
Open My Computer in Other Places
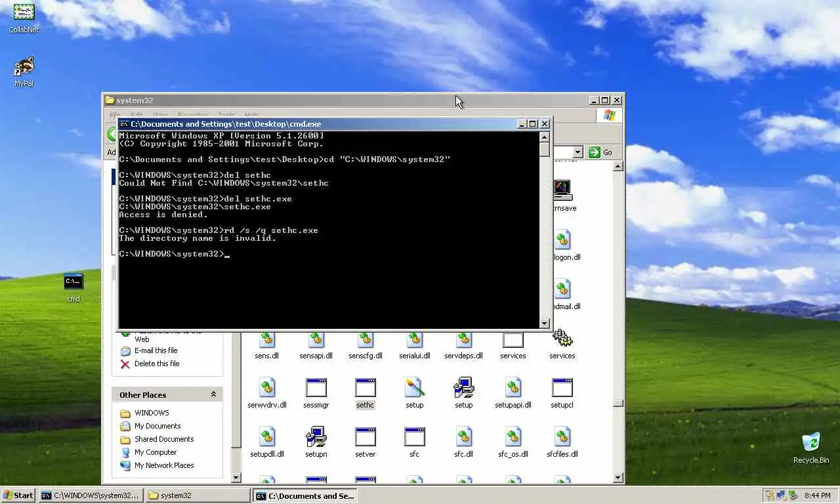point(149,452)
